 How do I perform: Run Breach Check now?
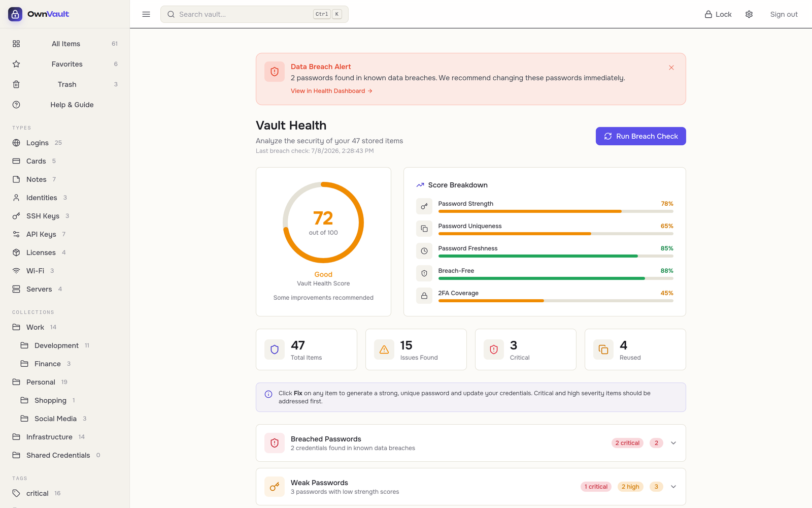640,136
